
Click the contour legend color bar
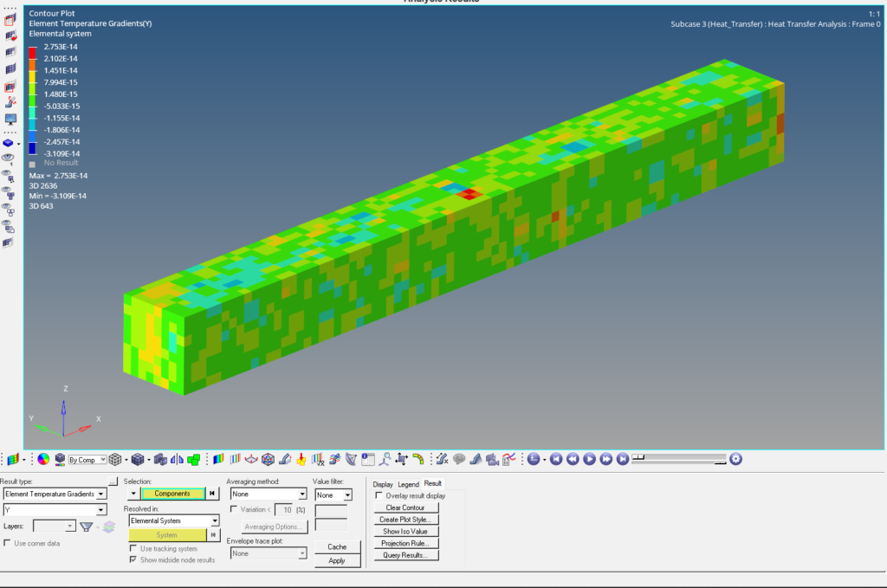click(32, 100)
